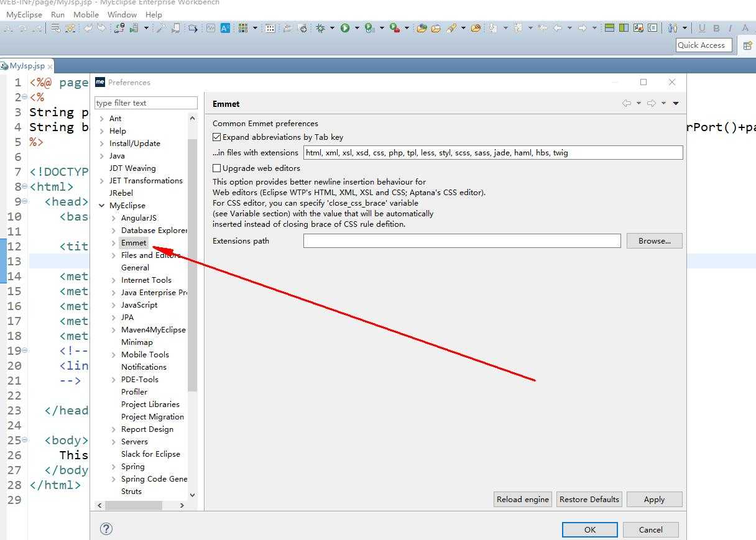Expand the Servers tree node
The image size is (756, 540).
coord(114,441)
